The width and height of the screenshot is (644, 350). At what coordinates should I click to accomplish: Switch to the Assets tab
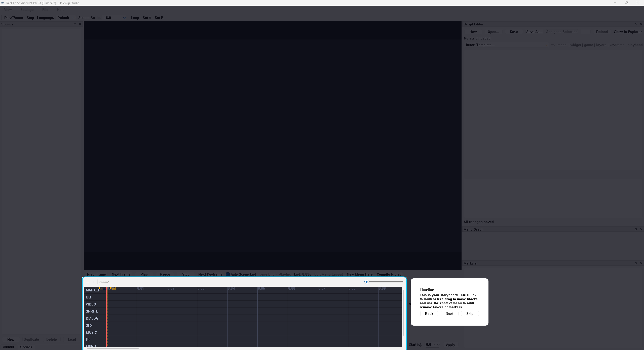click(8, 347)
